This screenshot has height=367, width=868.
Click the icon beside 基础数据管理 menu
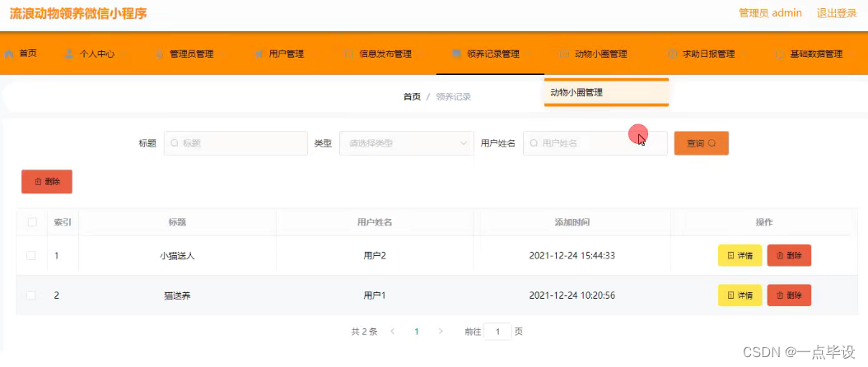(780, 54)
